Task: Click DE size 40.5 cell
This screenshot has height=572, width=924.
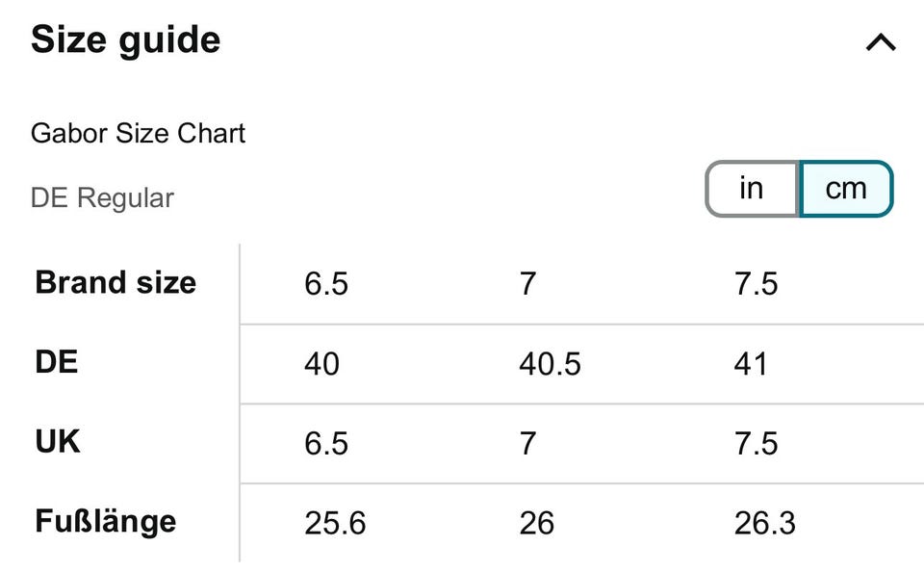Action: click(x=550, y=364)
